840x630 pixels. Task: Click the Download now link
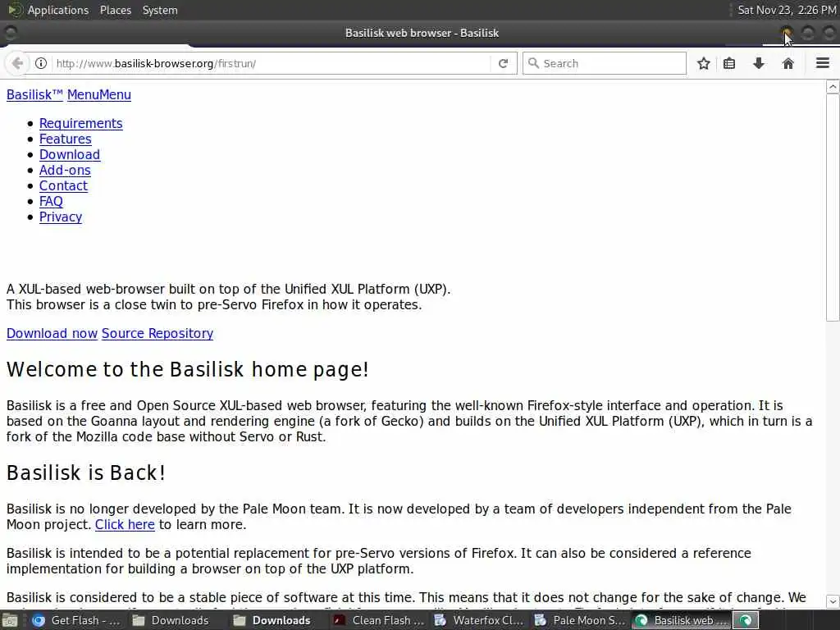(x=52, y=333)
